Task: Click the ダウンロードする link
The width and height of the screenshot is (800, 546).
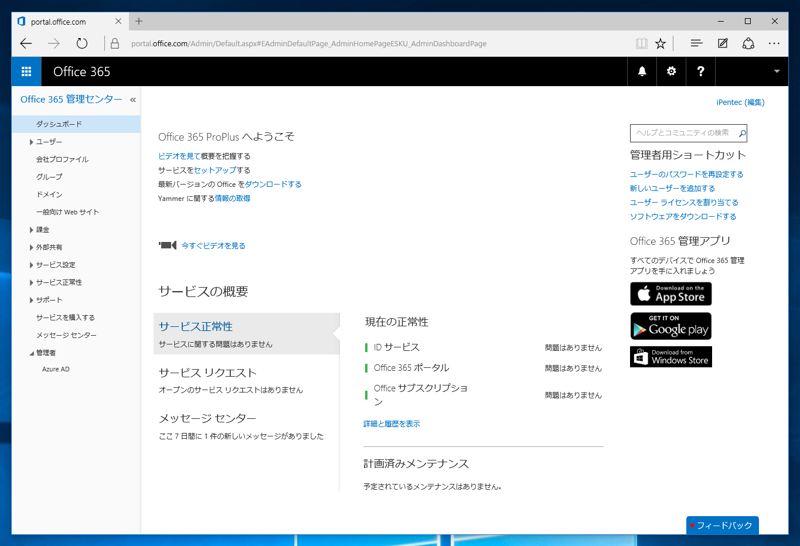Action: 273,184
